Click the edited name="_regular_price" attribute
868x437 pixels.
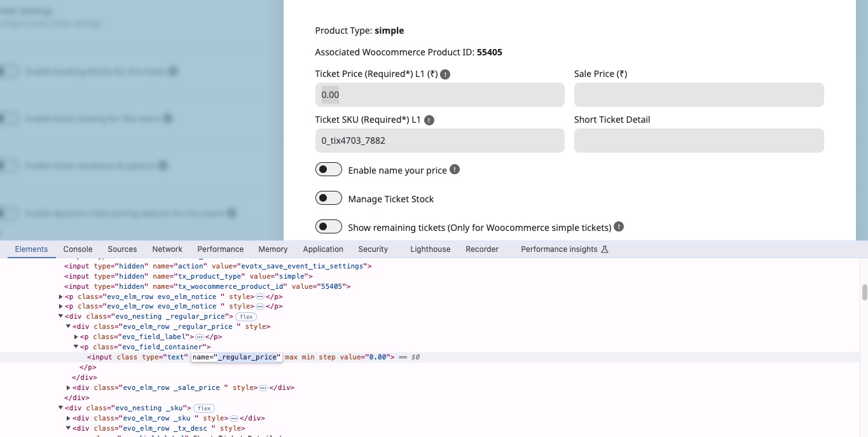click(x=236, y=357)
